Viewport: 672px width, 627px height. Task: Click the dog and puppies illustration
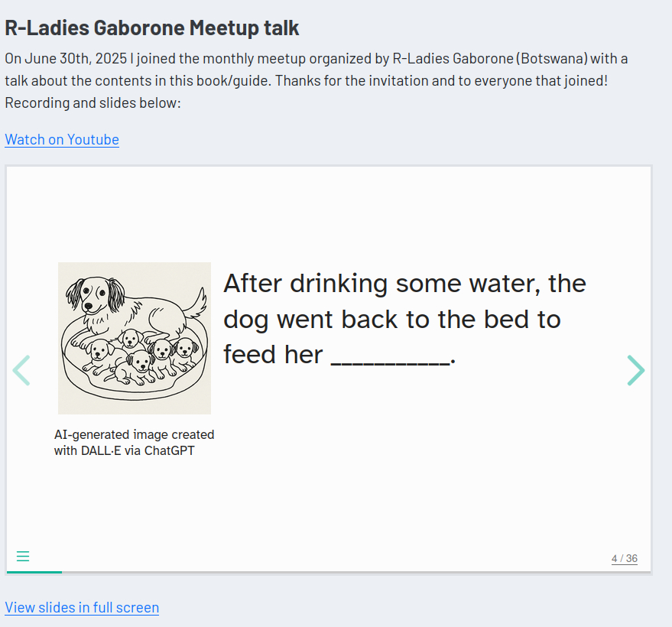coord(135,338)
